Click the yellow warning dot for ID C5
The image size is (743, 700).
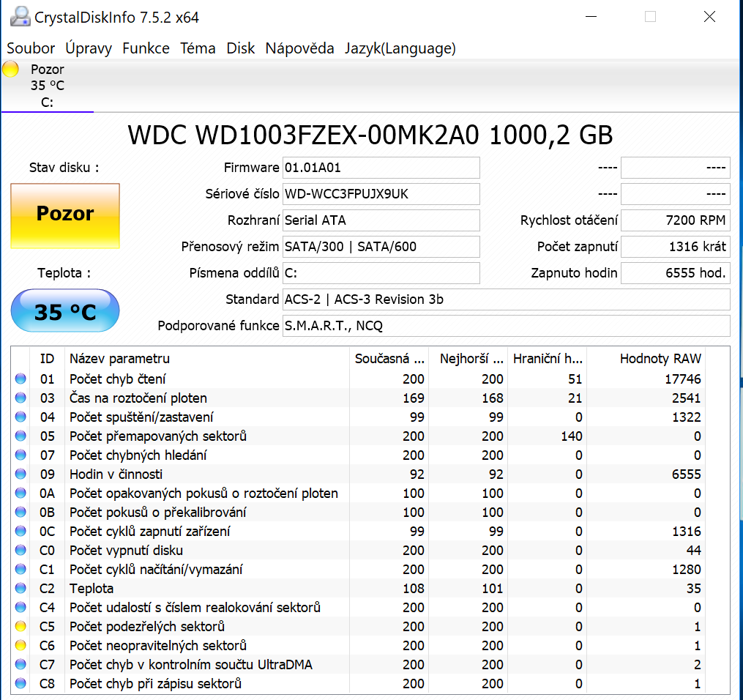(x=20, y=626)
